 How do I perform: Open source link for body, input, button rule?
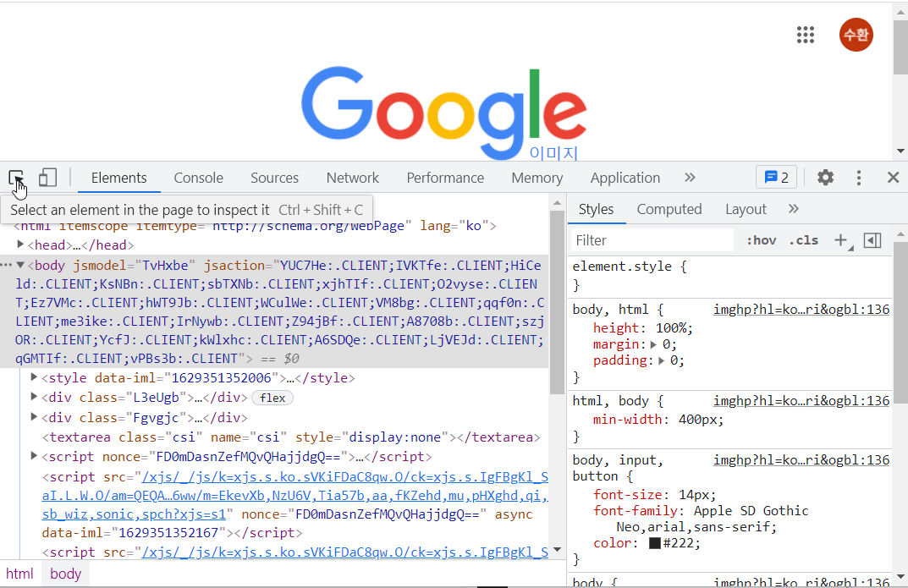801,459
